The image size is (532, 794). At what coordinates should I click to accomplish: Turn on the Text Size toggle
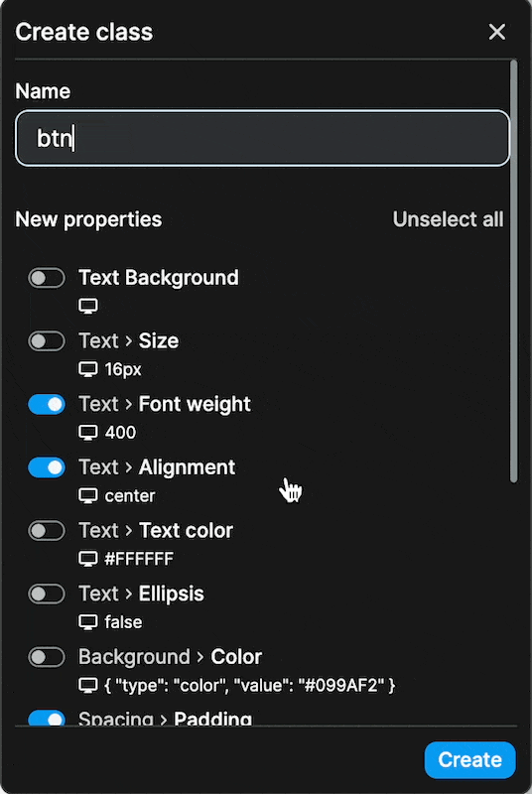[47, 341]
